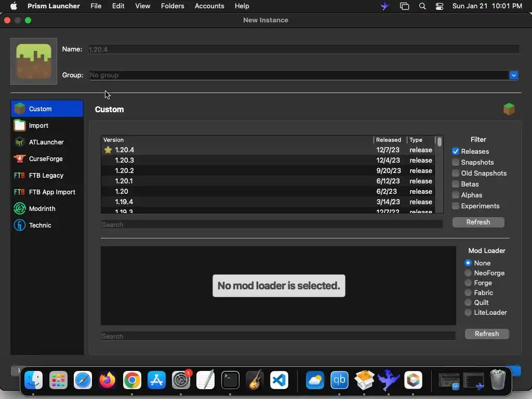532x399 pixels.
Task: Expand the Group dropdown arrow
Action: 513,75
